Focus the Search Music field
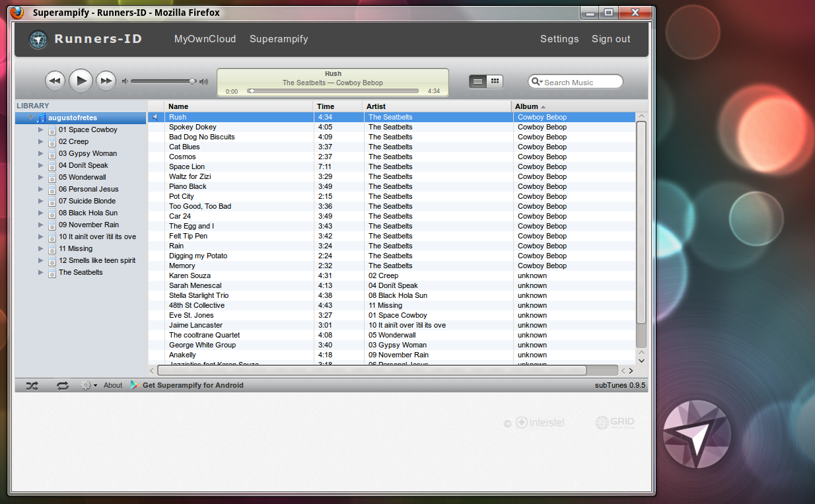 click(575, 82)
